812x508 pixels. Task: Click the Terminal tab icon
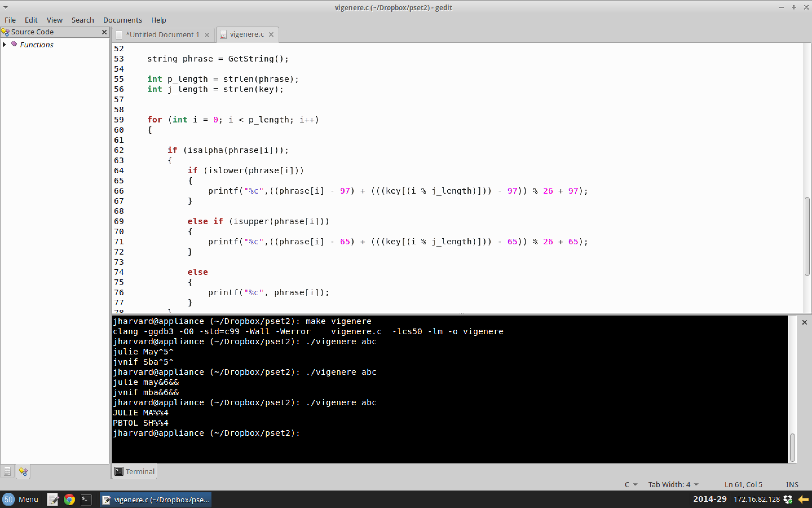click(119, 471)
